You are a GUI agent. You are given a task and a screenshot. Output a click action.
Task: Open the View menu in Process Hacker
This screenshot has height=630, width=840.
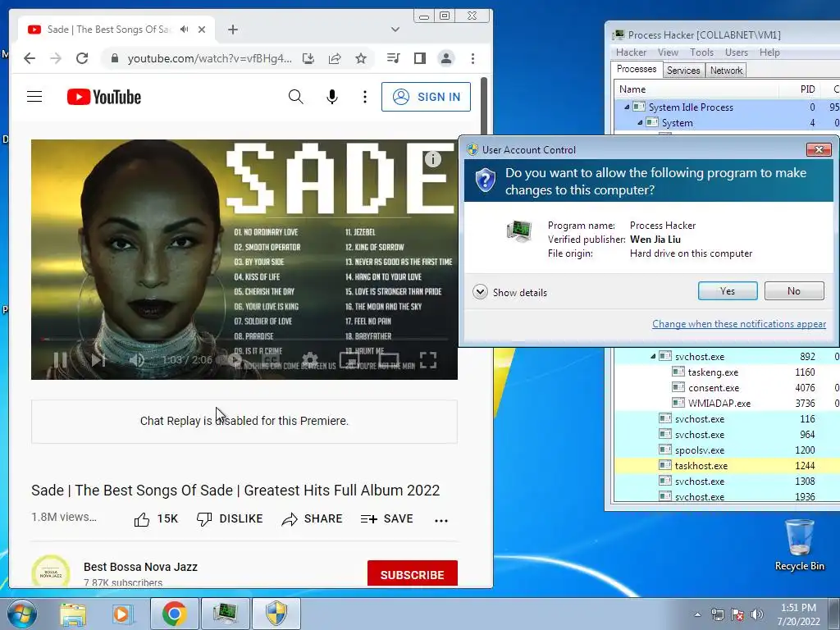tap(668, 52)
